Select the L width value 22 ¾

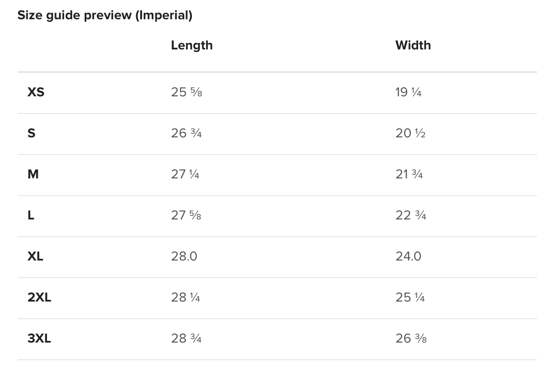coord(411,215)
